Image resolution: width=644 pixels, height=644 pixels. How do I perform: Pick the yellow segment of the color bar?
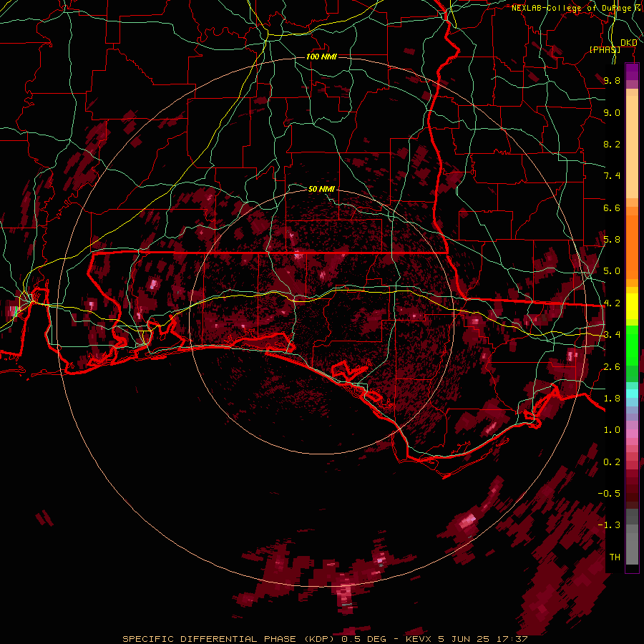point(632,306)
